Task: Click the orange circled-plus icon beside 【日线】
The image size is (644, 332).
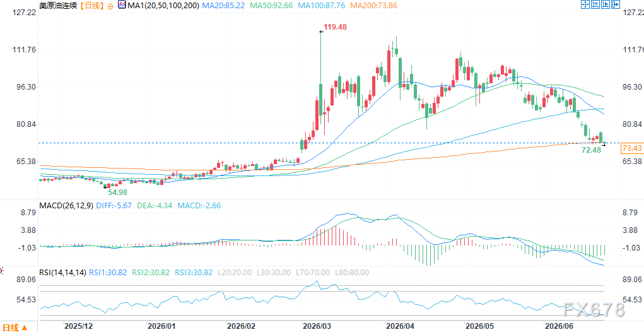Action: click(110, 6)
